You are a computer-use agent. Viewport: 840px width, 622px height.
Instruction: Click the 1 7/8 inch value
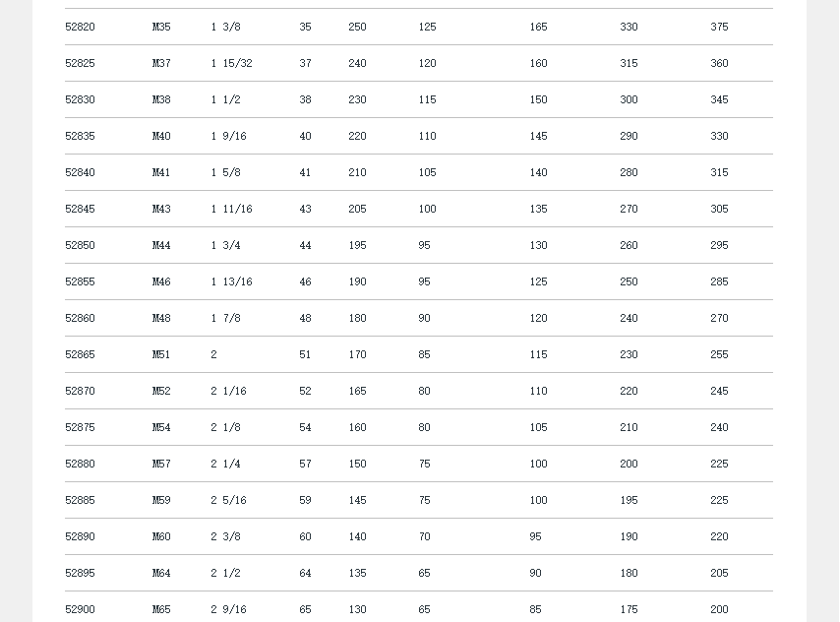[x=225, y=319]
